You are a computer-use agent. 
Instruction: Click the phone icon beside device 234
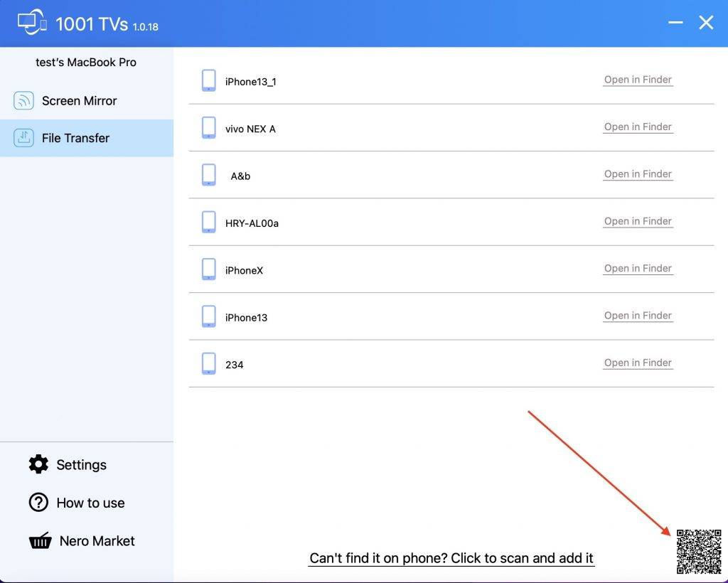(209, 364)
